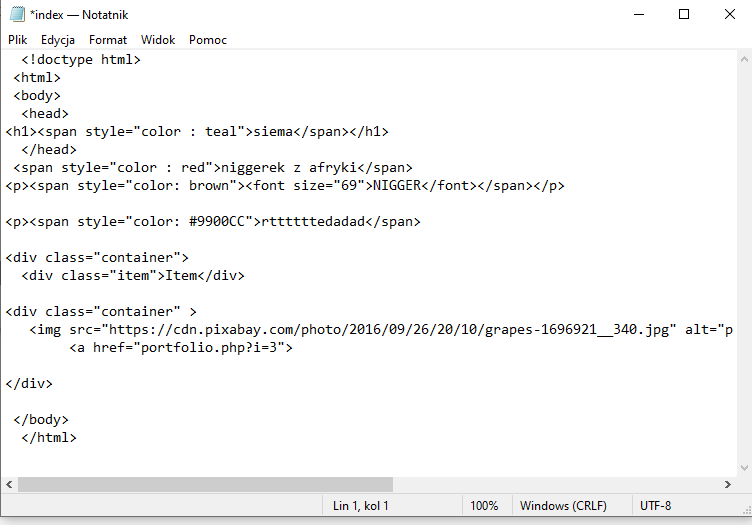The height and width of the screenshot is (525, 752).
Task: Minimize the Notatnik window
Action: pos(638,14)
